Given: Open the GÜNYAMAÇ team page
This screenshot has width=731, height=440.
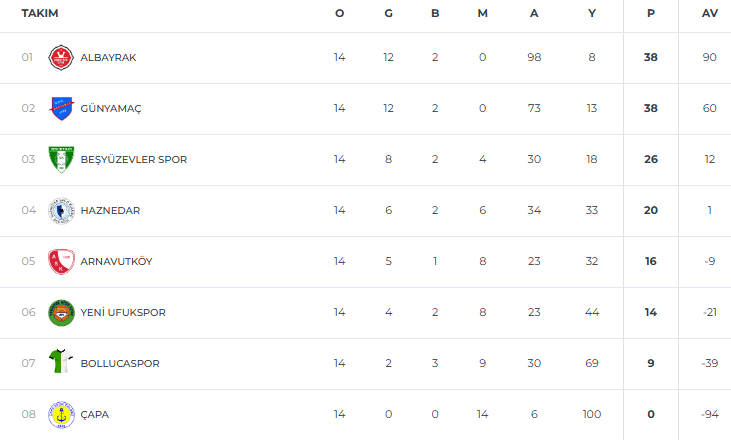Looking at the screenshot, I should (111, 109).
